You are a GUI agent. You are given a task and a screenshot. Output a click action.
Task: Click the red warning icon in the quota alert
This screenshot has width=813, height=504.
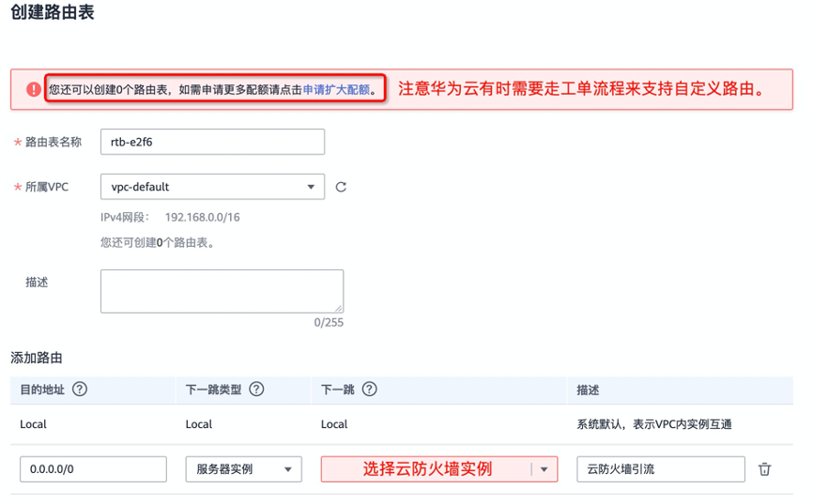click(x=34, y=90)
